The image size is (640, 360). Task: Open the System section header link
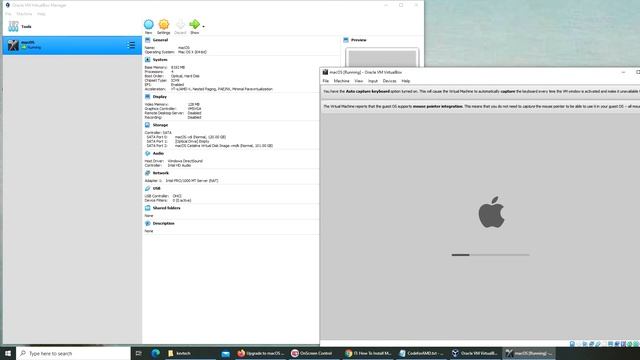[160, 60]
